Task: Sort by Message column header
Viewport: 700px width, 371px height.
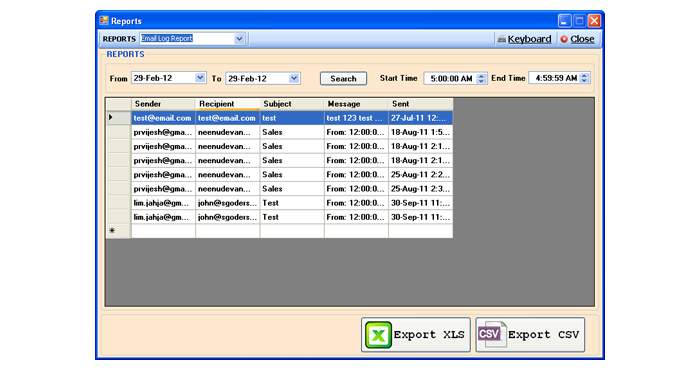Action: click(356, 104)
